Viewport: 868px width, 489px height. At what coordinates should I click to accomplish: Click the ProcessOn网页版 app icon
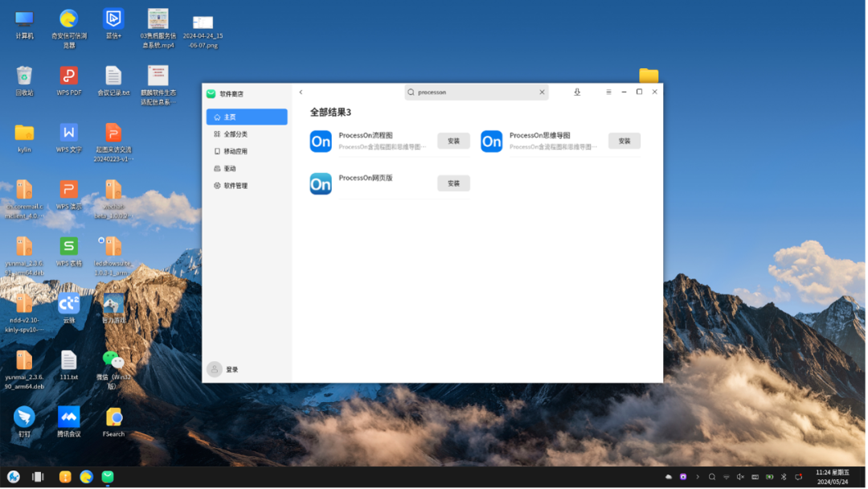(321, 184)
